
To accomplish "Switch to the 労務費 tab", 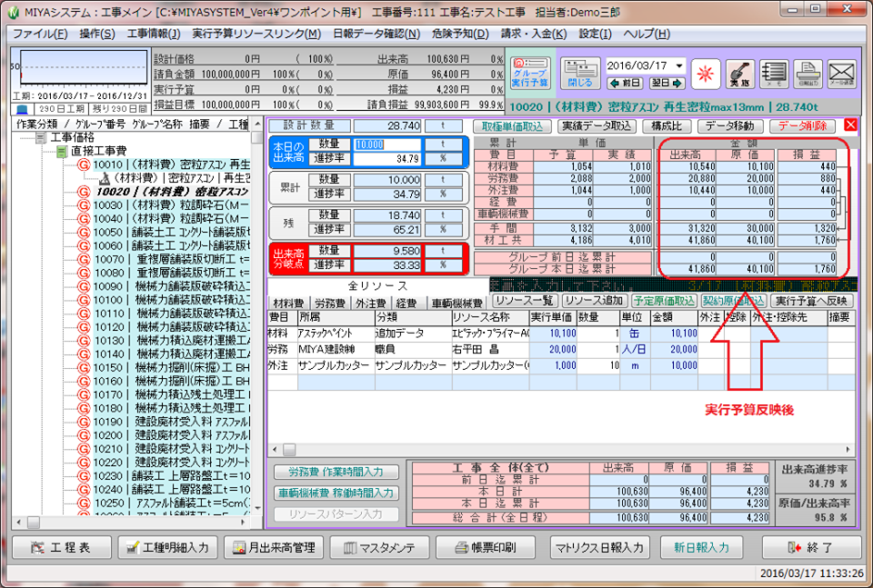I will tap(329, 304).
